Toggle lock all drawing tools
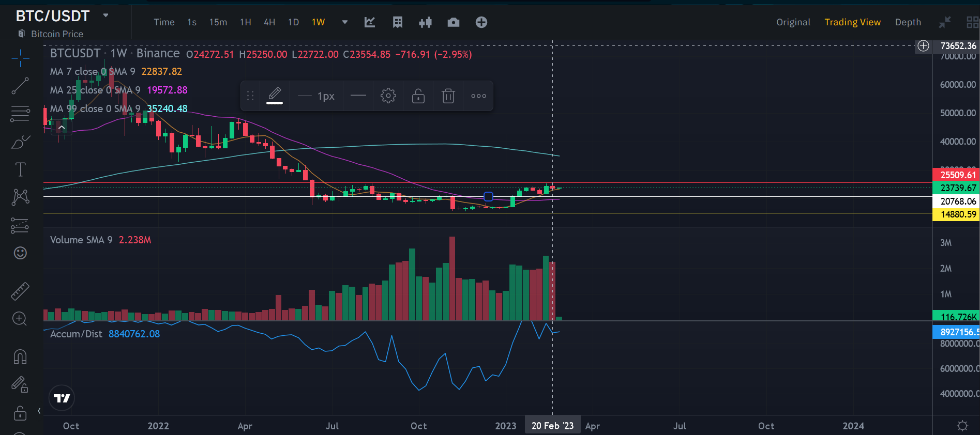Screen dimensions: 980x435 [20, 413]
